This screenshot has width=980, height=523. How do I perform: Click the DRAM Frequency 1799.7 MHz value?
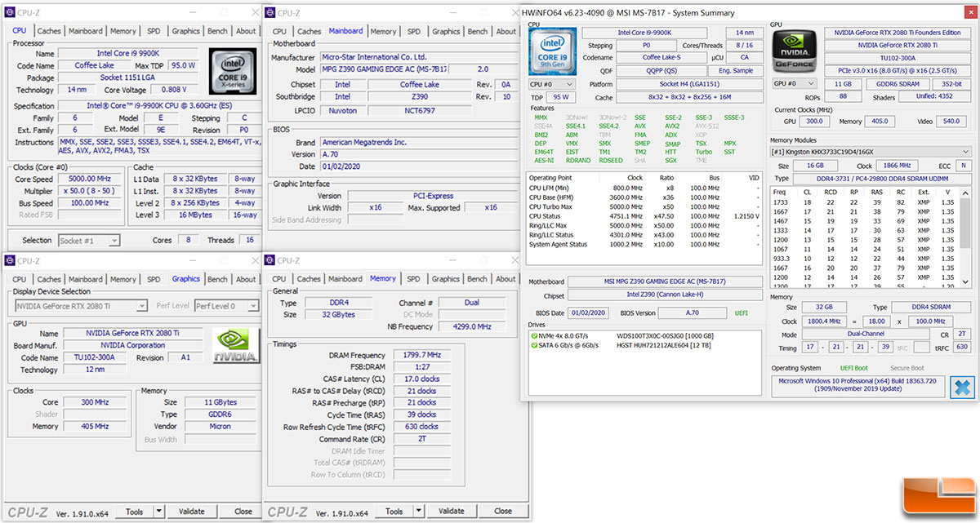(x=421, y=355)
